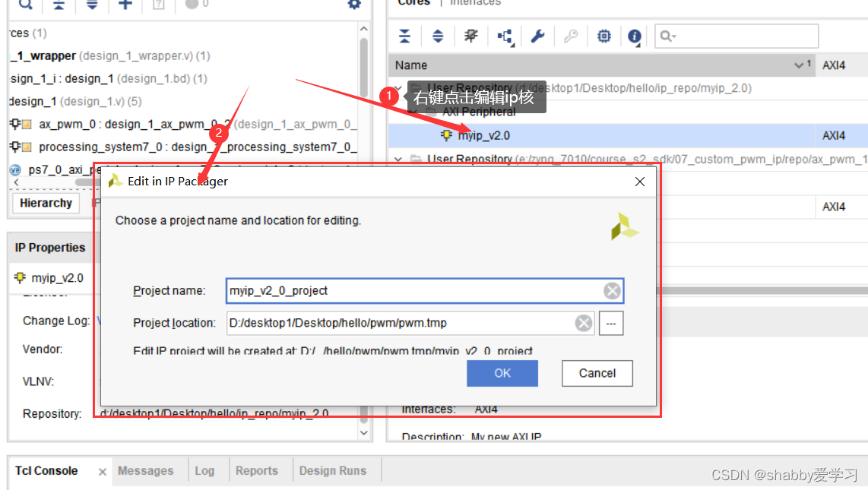
Task: Click the IP Catalog search box
Action: click(737, 36)
